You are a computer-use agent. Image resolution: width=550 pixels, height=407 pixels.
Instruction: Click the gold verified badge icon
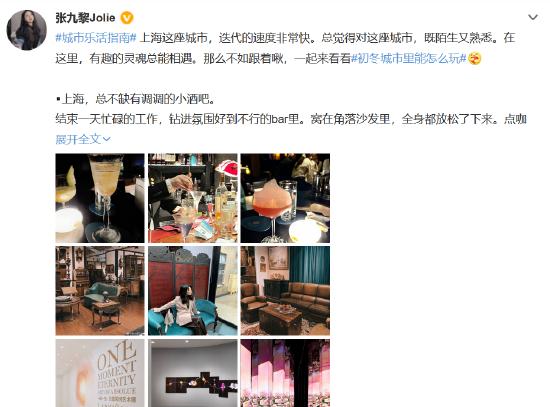127,18
